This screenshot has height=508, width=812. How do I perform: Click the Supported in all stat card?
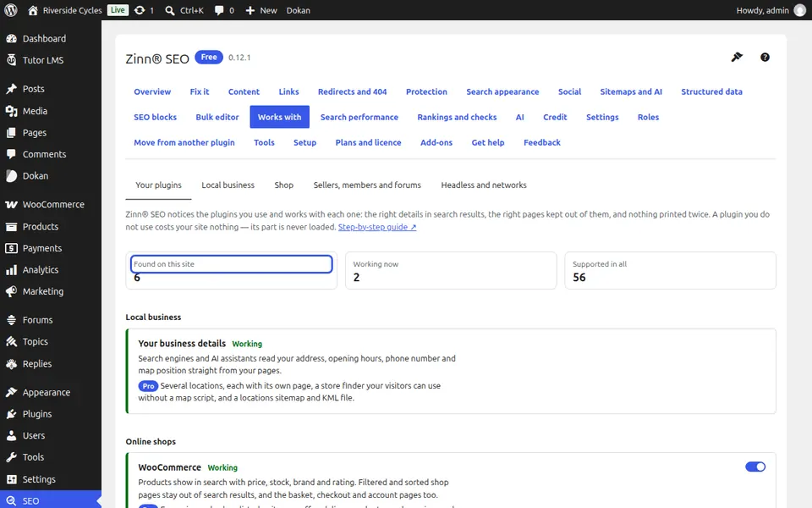coord(670,271)
